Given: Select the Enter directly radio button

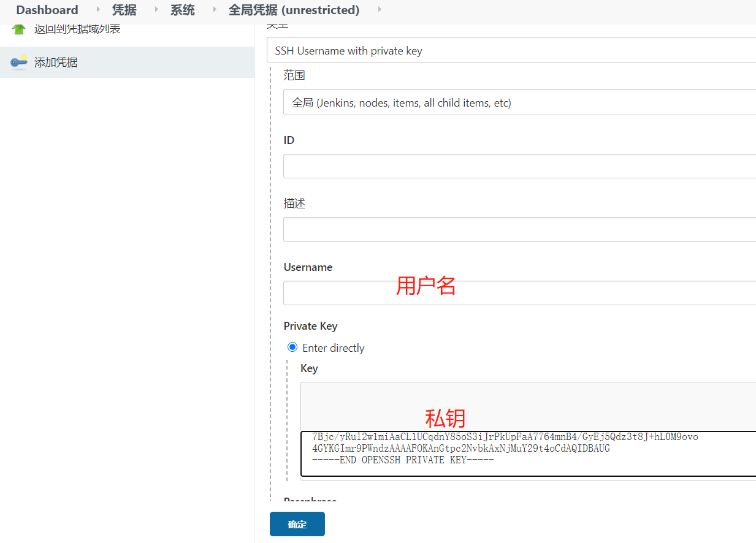Looking at the screenshot, I should [292, 347].
